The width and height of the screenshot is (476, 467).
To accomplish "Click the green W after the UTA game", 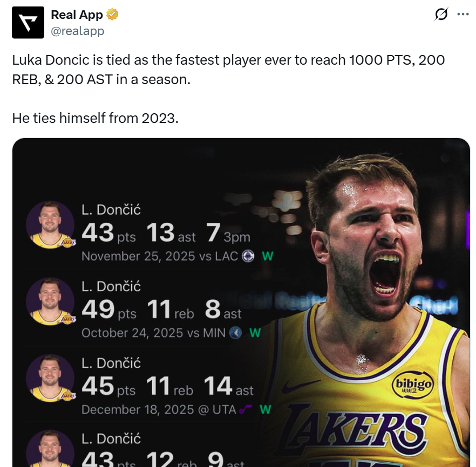I will point(265,409).
